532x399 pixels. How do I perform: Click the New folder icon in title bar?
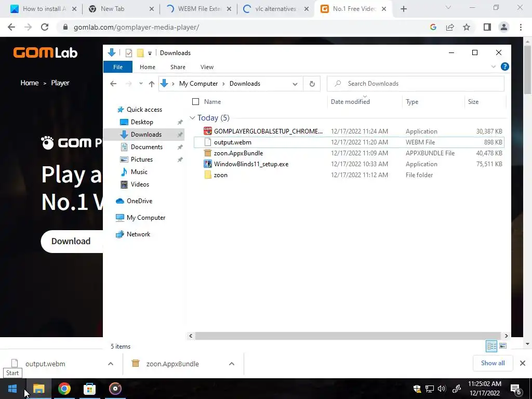click(x=140, y=53)
